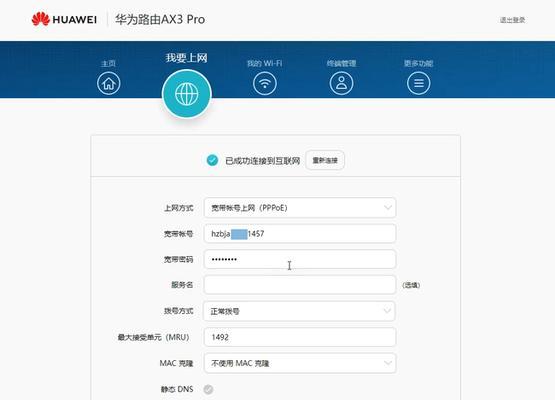Focus the 宽带帐号 input field
Screen dimensions: 555x400
point(300,234)
